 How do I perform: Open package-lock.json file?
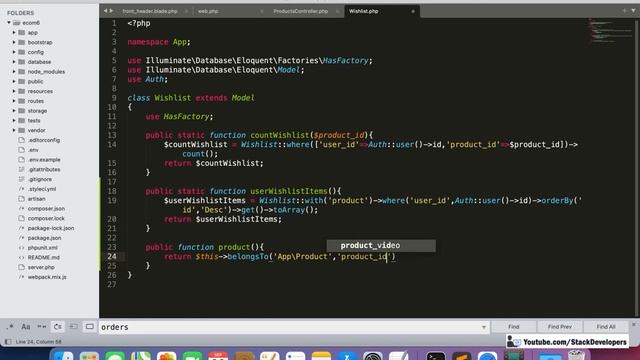tap(51, 228)
